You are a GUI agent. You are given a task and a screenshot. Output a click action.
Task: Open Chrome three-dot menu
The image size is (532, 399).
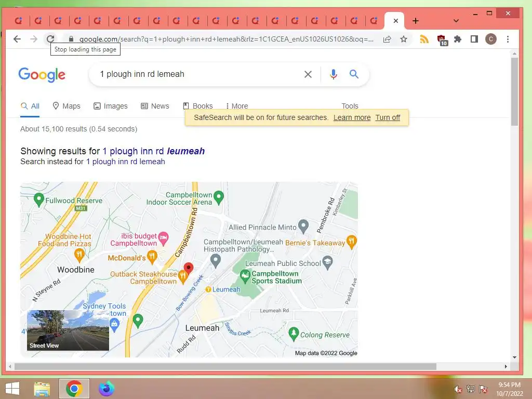pos(508,39)
